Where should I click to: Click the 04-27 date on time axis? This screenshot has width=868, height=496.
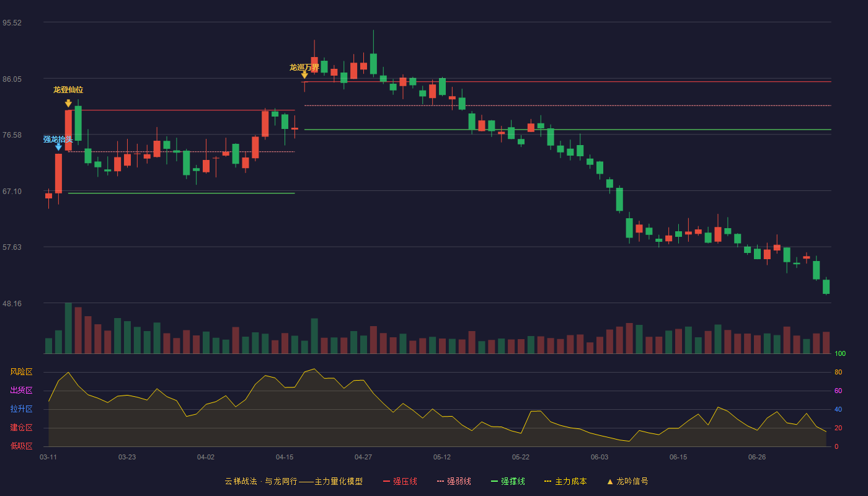click(x=363, y=457)
